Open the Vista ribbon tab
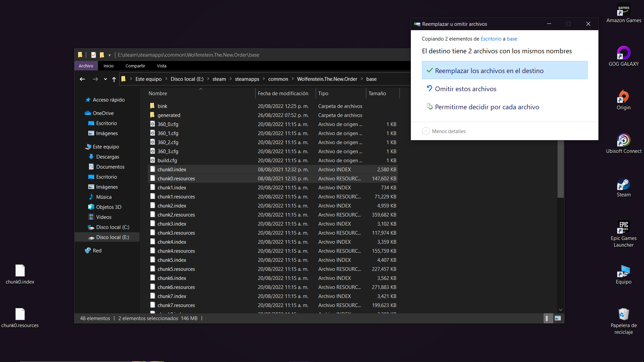 [161, 66]
